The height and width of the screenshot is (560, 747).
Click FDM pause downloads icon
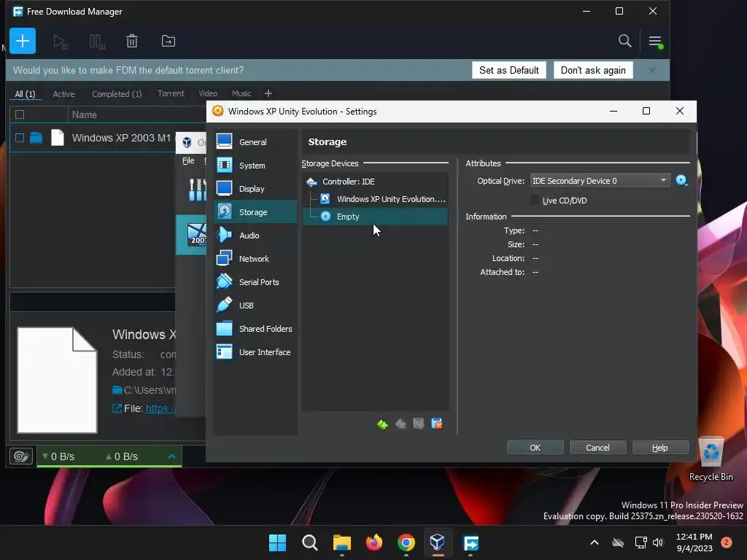coord(97,42)
